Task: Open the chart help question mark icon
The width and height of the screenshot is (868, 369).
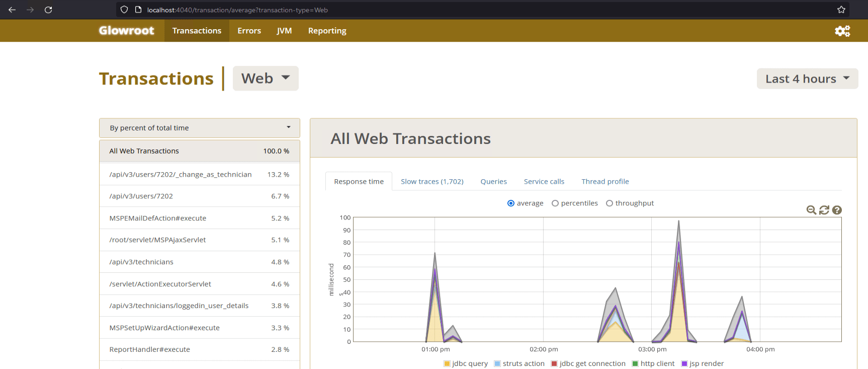Action: (837, 210)
